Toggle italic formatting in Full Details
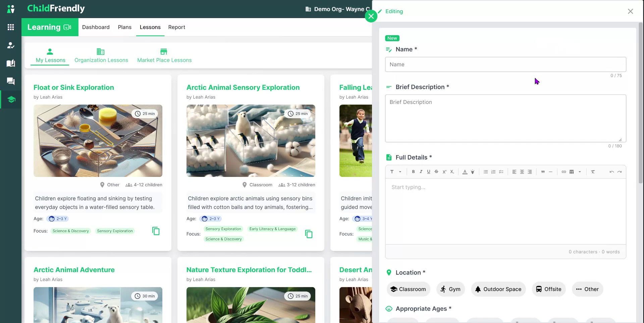This screenshot has width=644, height=323. pos(421,172)
